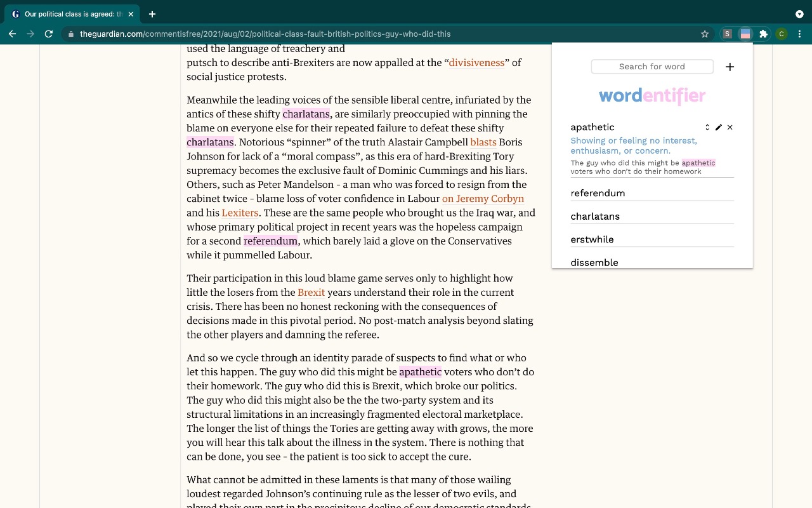Select referendum in the word list
This screenshot has height=508, width=812.
(598, 192)
